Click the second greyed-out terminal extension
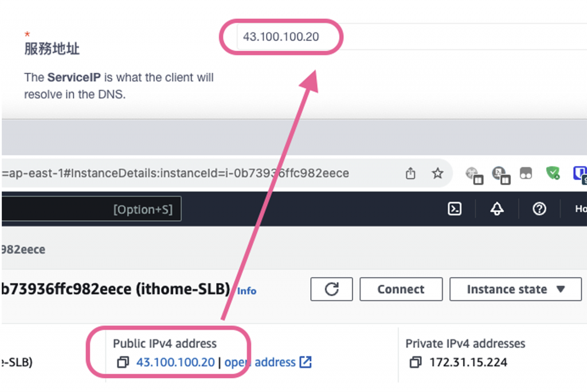Screen dimensions: 587x392 point(500,174)
